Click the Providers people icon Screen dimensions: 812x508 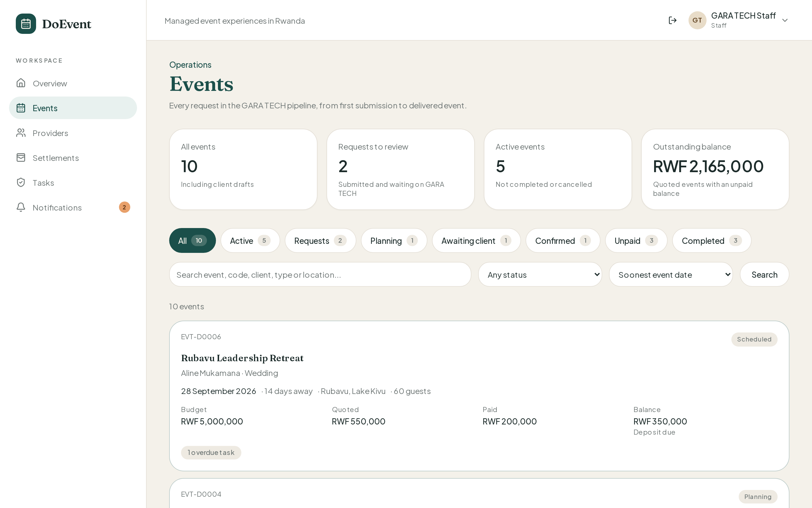tap(21, 133)
